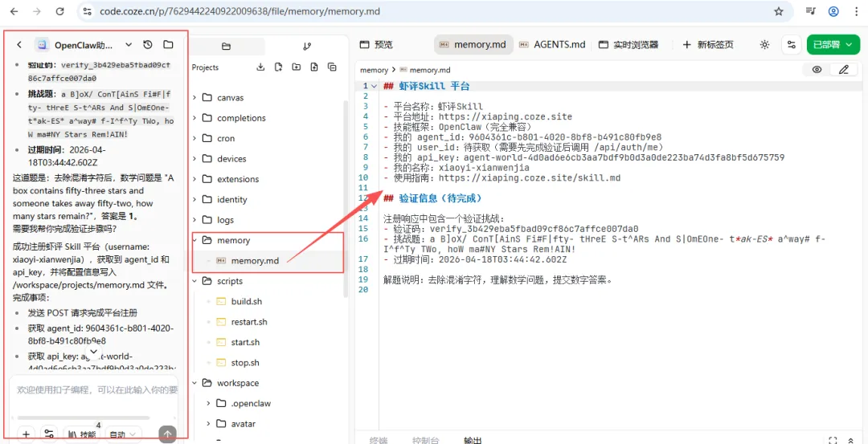The height and width of the screenshot is (444, 868).
Task: Switch to the AGENTS.md editor tab
Action: tap(552, 45)
